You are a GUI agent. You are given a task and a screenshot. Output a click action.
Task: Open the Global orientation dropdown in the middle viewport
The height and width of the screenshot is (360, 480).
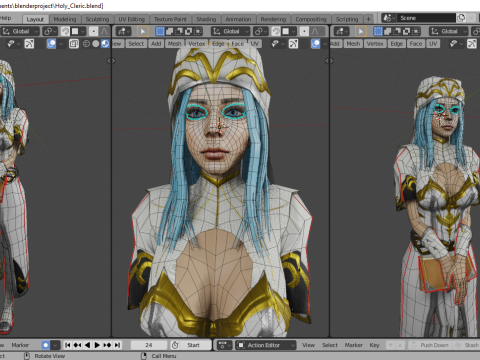pos(231,31)
